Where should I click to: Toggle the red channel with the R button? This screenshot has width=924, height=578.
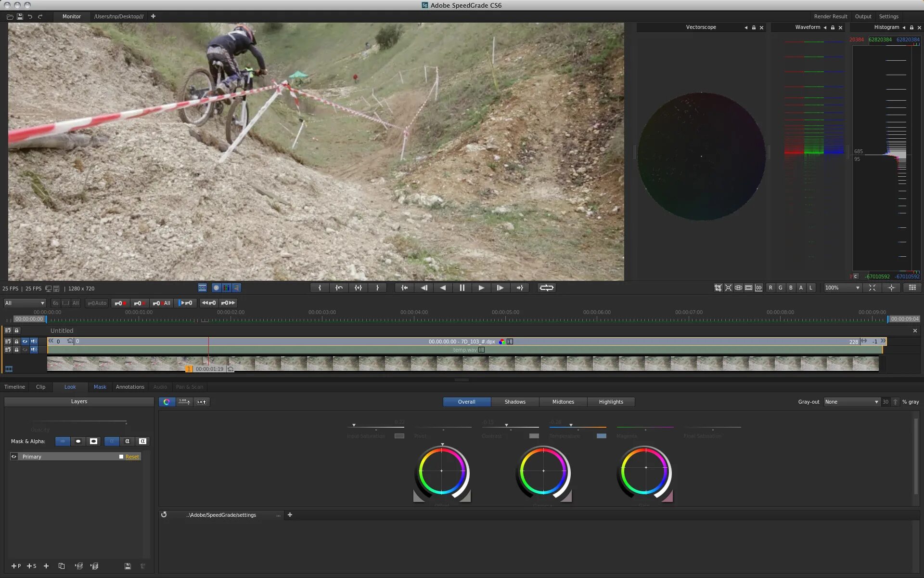point(770,288)
